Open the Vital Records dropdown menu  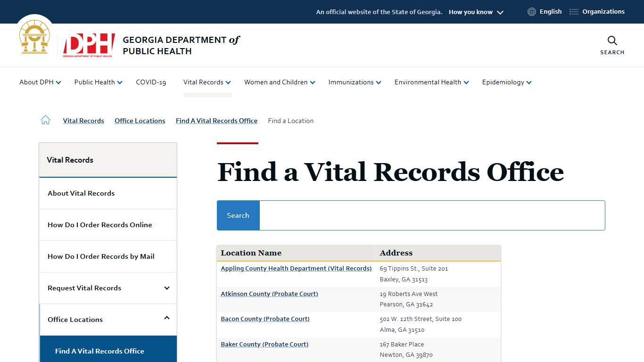[207, 82]
